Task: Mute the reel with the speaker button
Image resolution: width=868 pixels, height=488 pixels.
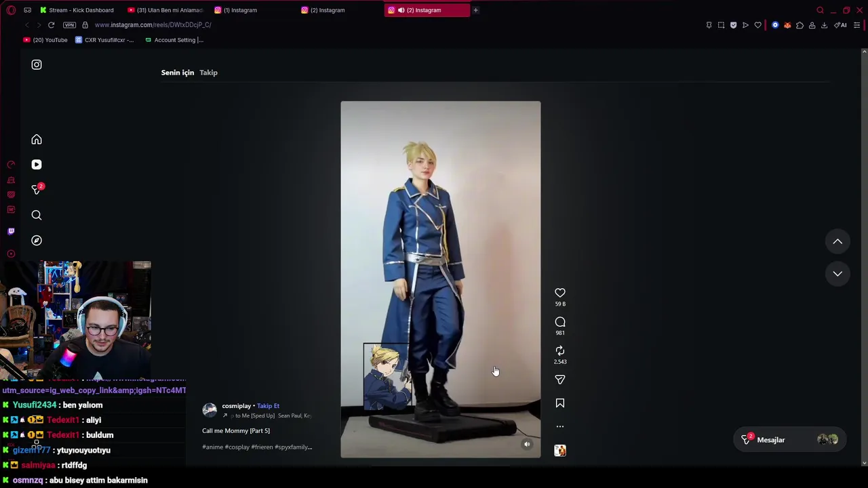Action: (527, 445)
